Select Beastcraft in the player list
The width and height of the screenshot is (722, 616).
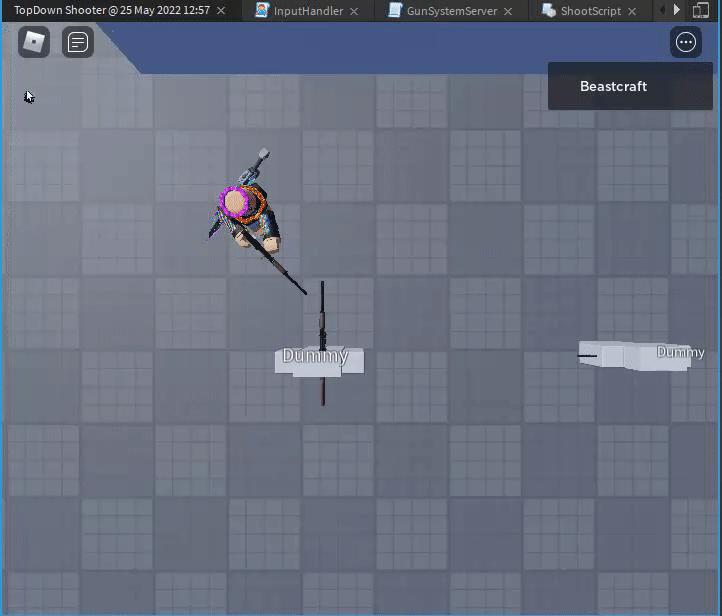630,86
